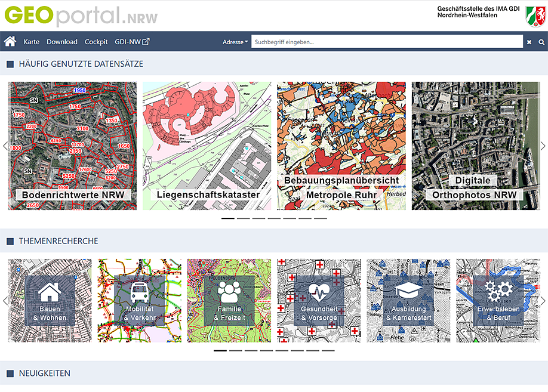
Task: Click the NRW coat of arms emblem
Action: [536, 16]
